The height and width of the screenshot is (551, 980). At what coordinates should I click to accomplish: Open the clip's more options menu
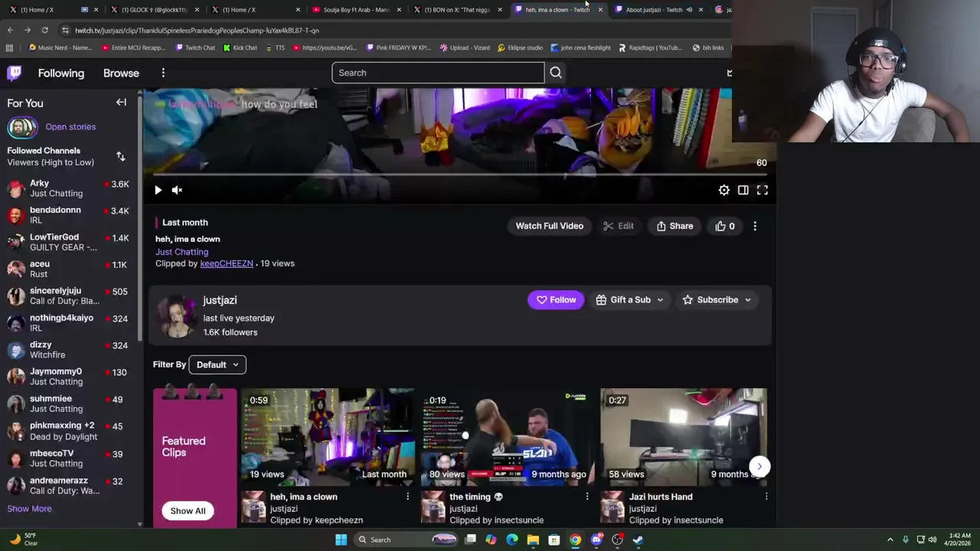755,226
